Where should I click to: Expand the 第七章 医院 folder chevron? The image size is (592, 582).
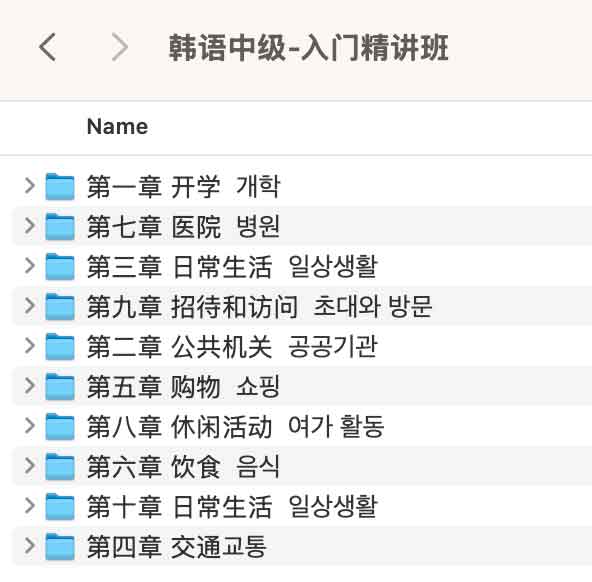click(x=29, y=226)
